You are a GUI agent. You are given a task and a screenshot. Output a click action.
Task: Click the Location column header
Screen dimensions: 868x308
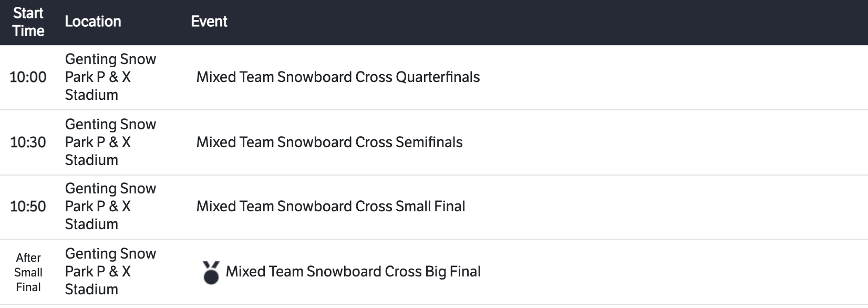coord(93,22)
